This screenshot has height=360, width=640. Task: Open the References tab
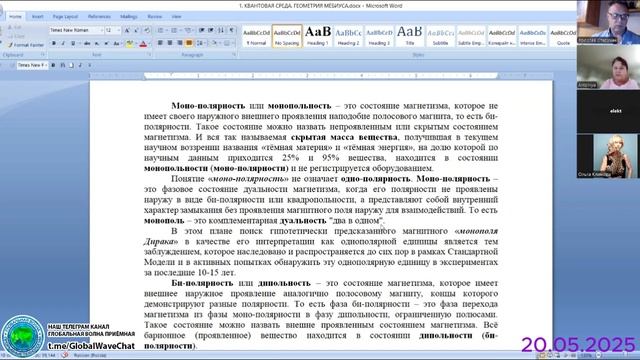99,17
